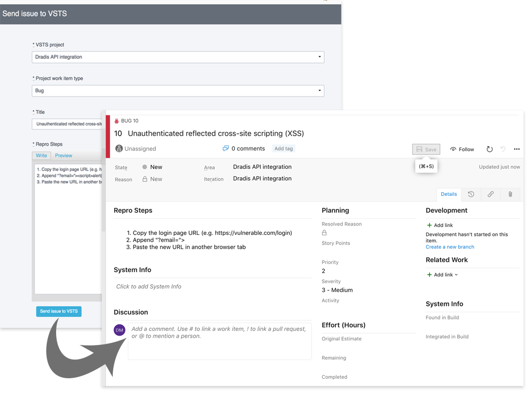Click the Reason value New
This screenshot has height=399, width=532.
click(x=156, y=179)
